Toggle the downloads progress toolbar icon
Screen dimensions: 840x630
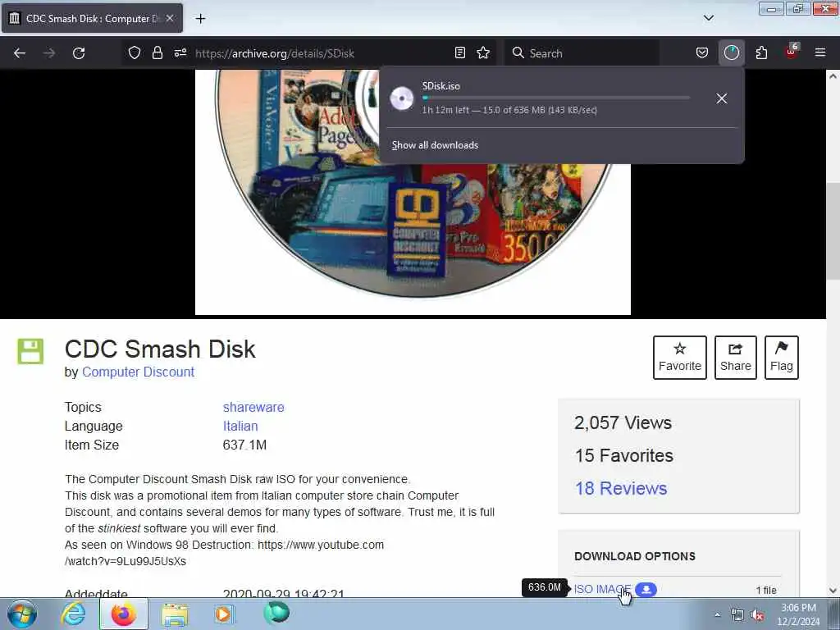(731, 52)
